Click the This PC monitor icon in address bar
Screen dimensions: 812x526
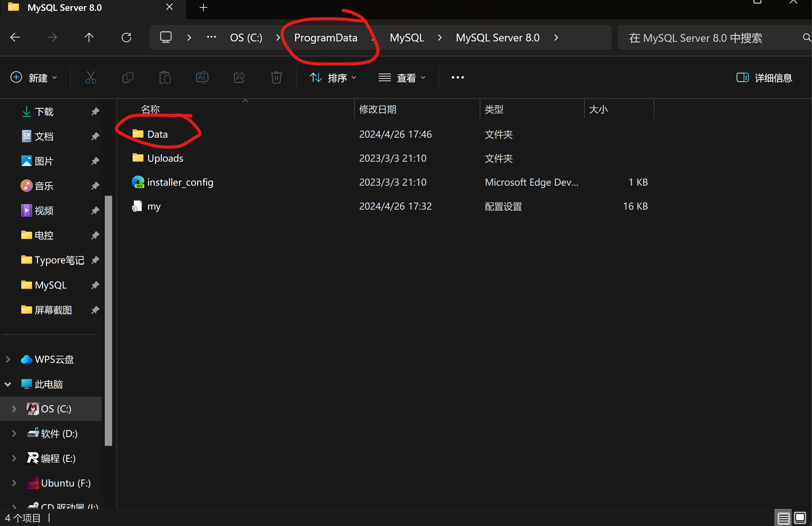tap(166, 38)
